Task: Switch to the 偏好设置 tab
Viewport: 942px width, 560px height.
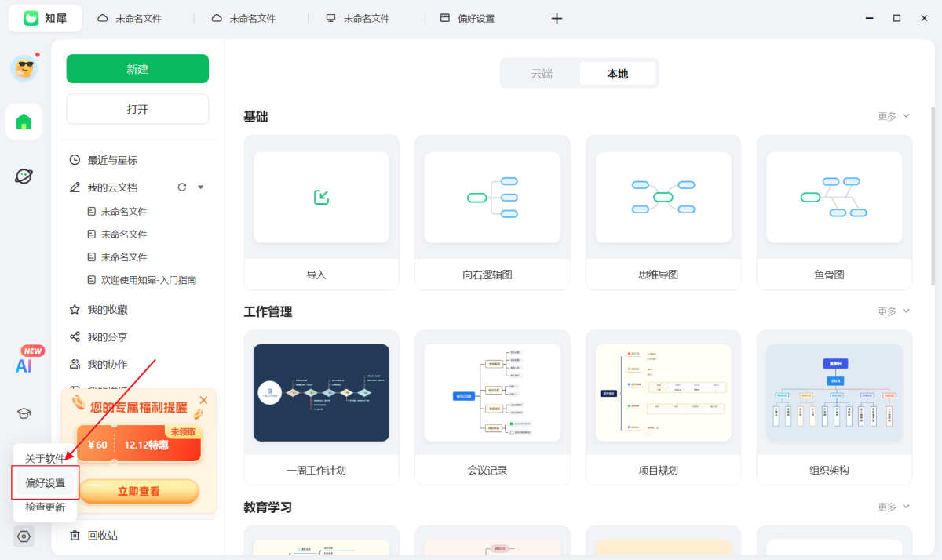Action: [468, 18]
